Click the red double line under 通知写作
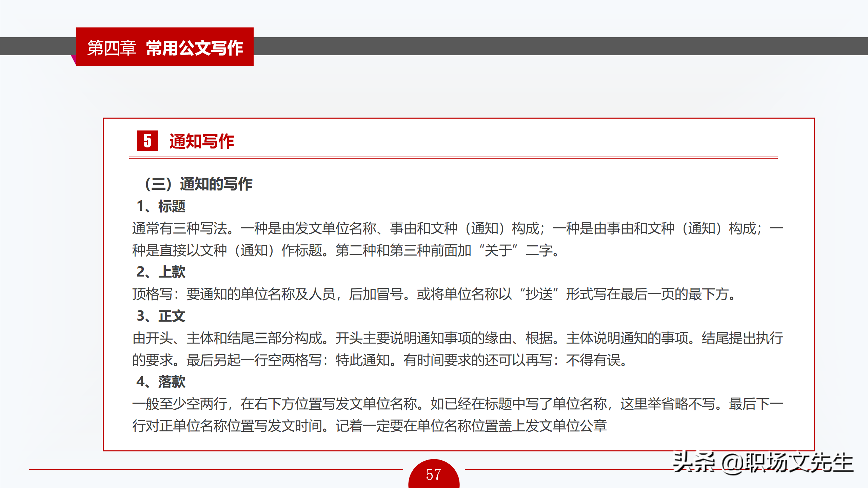Screen dimensions: 868x488 pos(453,158)
